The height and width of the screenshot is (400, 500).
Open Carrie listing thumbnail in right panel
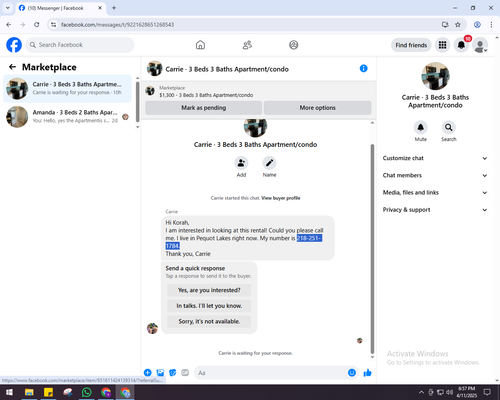click(x=435, y=76)
